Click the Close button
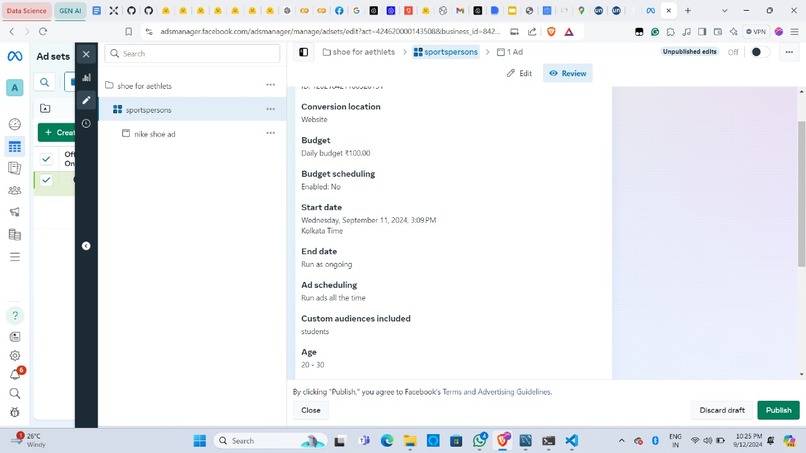The height and width of the screenshot is (453, 806). (x=310, y=410)
